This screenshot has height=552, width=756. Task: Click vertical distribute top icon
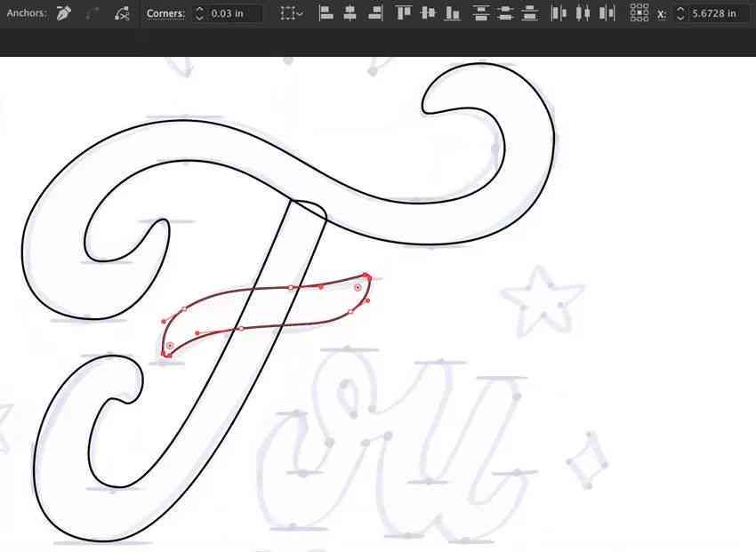[x=480, y=13]
